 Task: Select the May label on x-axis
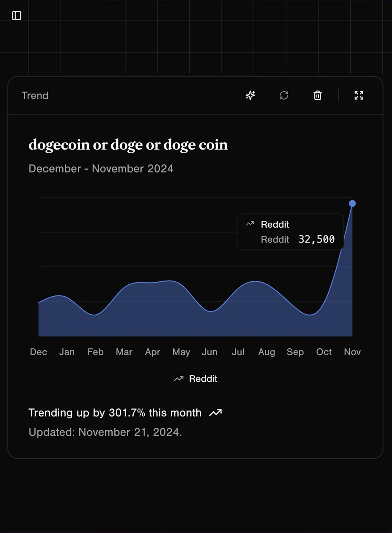point(181,352)
